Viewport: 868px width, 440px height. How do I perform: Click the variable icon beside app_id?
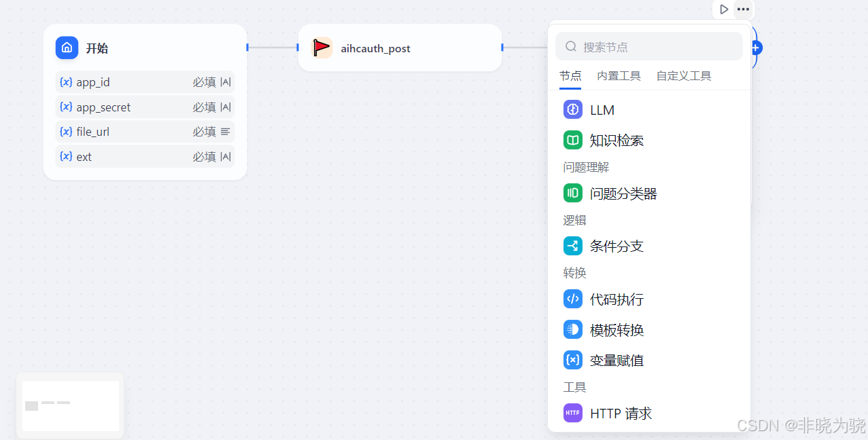pos(66,82)
